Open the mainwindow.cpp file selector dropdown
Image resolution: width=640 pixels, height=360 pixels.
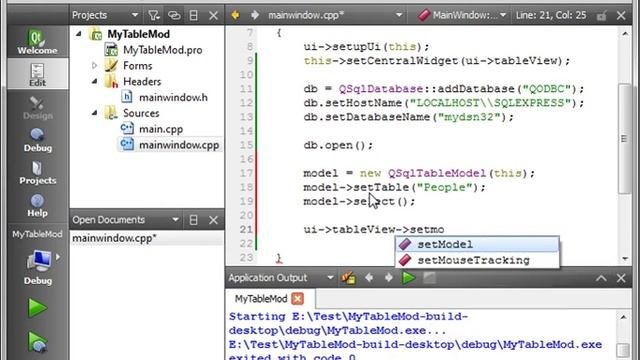click(335, 16)
